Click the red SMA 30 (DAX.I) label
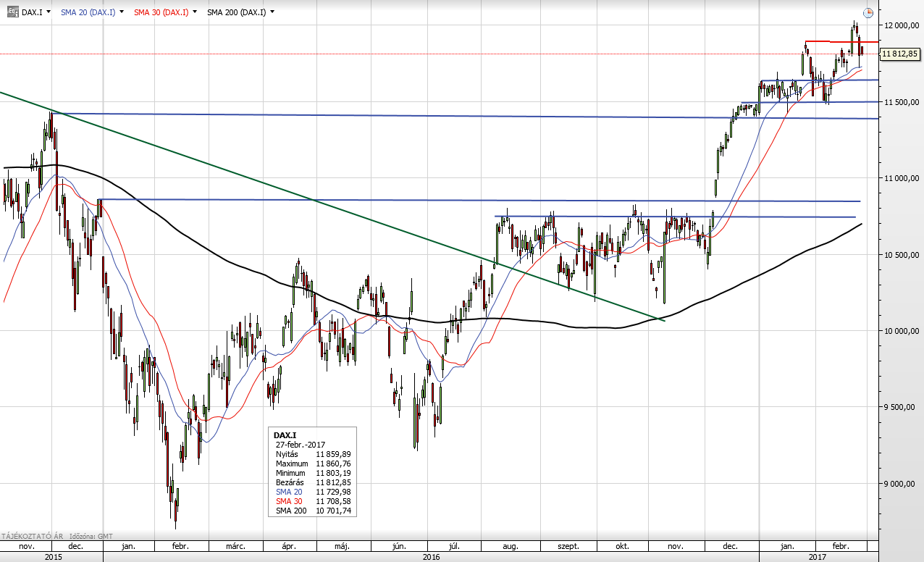 pos(161,12)
